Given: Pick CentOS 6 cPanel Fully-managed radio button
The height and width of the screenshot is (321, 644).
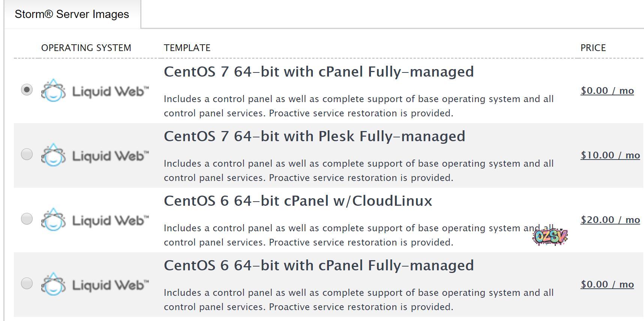Looking at the screenshot, I should (27, 283).
